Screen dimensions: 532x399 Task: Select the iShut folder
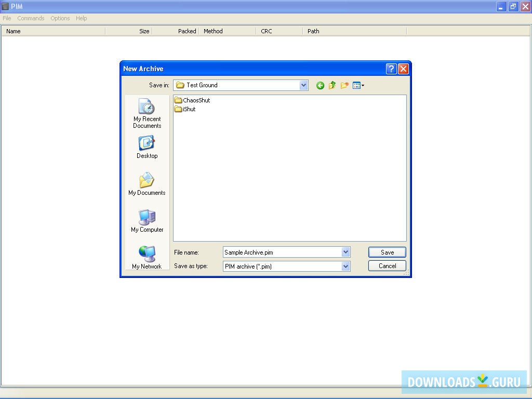click(185, 109)
